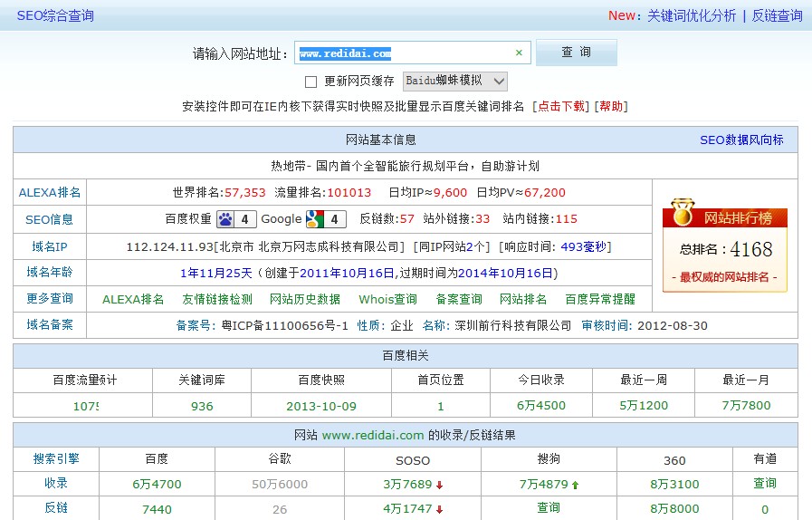
Task: Open Whois查询 in the 更多查询 row
Action: tap(387, 299)
